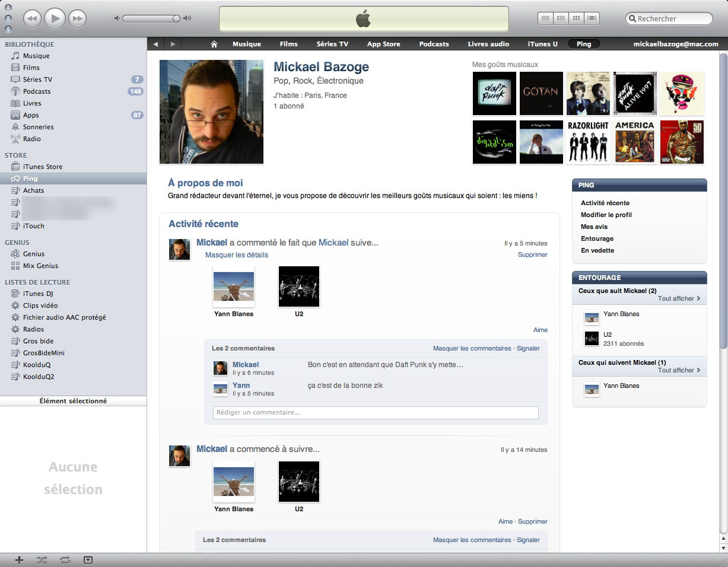Open Mes avis in Ping panel
This screenshot has height=567, width=728.
pos(595,227)
